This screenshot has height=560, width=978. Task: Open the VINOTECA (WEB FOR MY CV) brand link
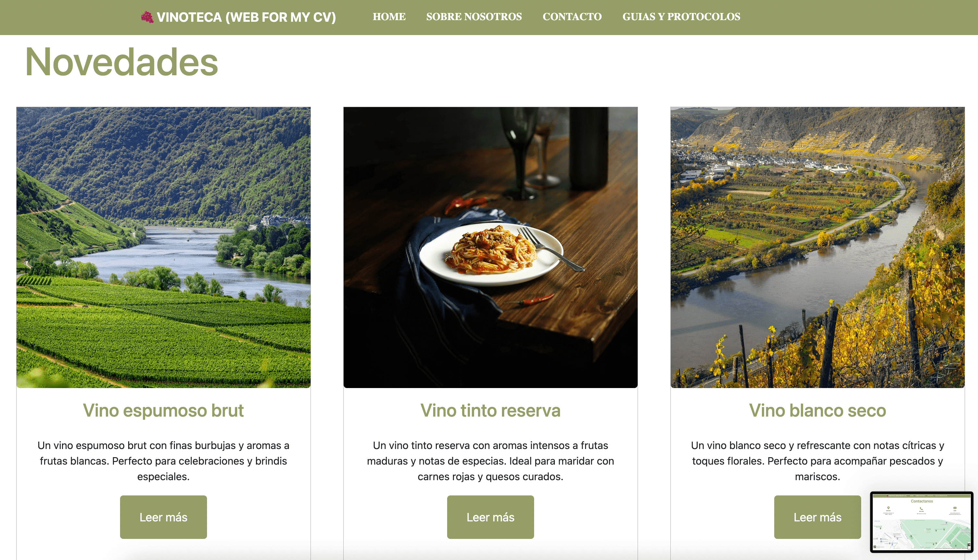[238, 17]
